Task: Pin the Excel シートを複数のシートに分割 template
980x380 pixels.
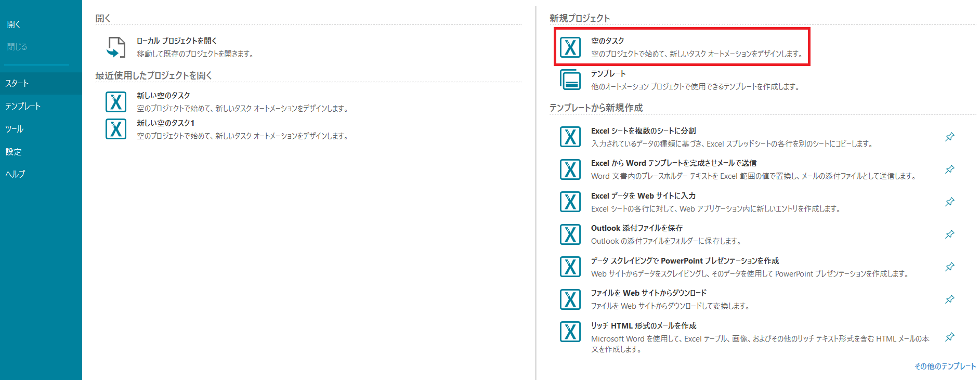Action: tap(950, 137)
